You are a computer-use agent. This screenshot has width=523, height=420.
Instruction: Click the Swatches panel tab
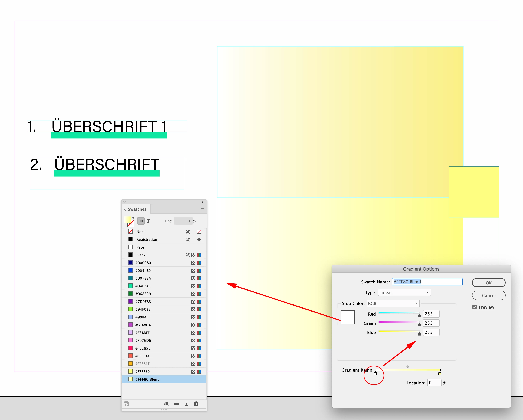pos(137,209)
